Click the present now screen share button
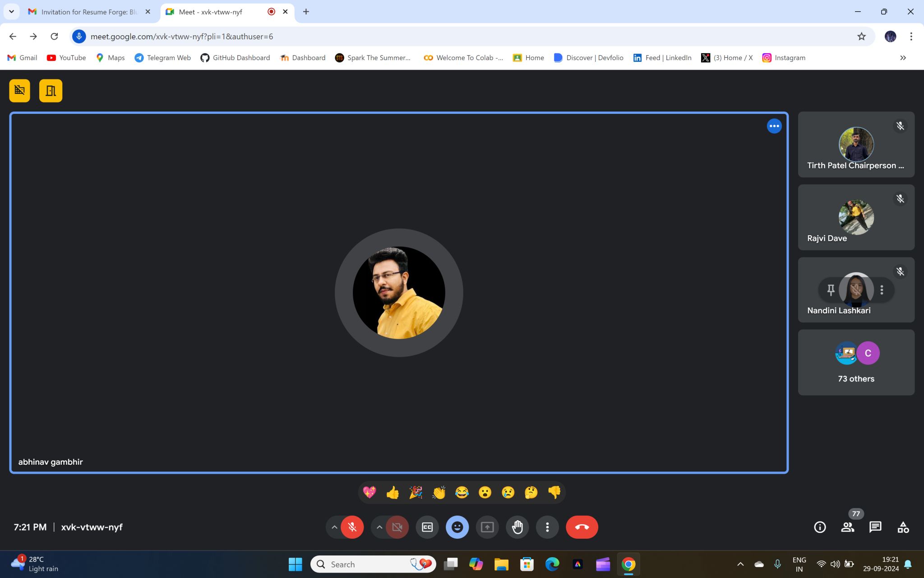The image size is (924, 578). click(487, 527)
